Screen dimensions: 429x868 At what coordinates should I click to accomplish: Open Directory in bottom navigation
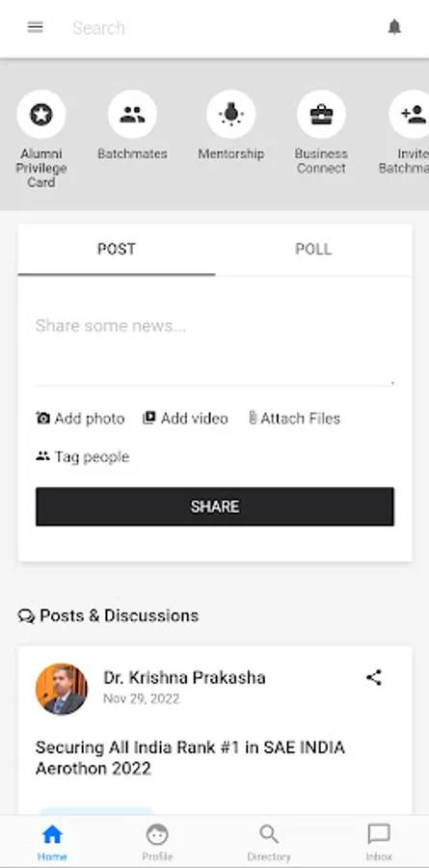coord(268,843)
